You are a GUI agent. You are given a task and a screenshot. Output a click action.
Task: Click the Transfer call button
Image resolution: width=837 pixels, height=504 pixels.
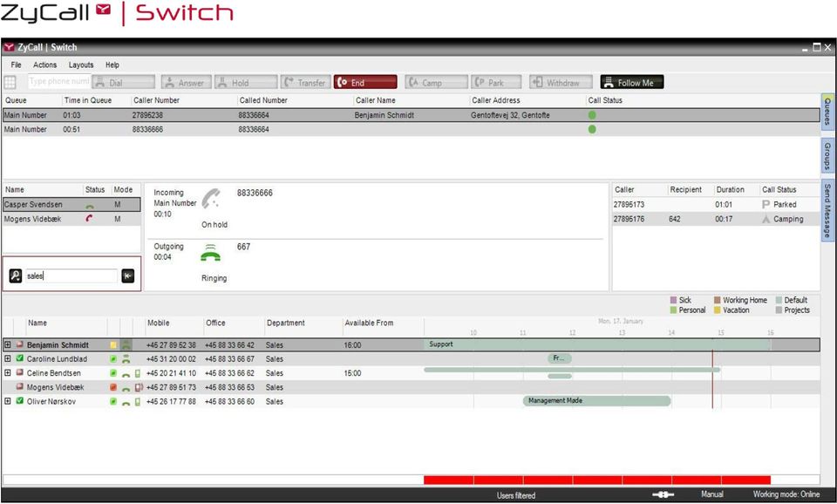coord(305,82)
